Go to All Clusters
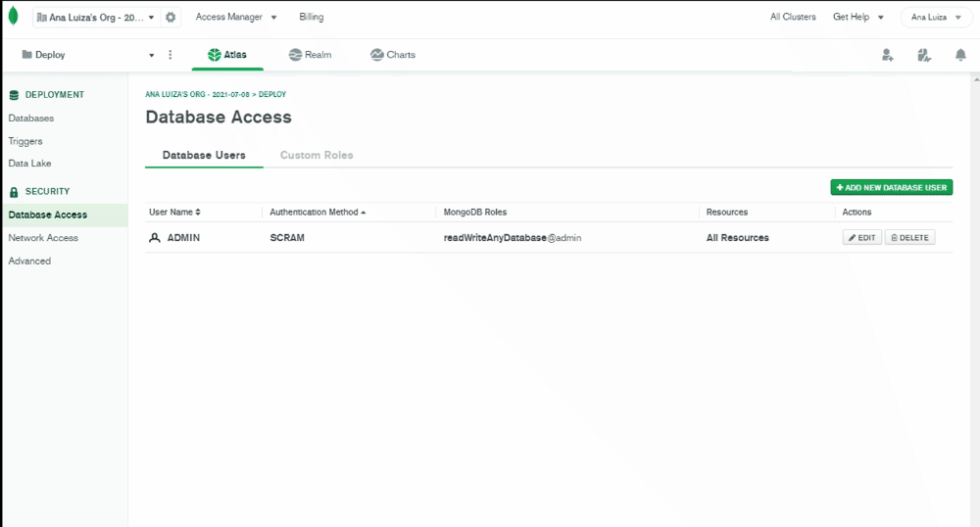 click(793, 17)
